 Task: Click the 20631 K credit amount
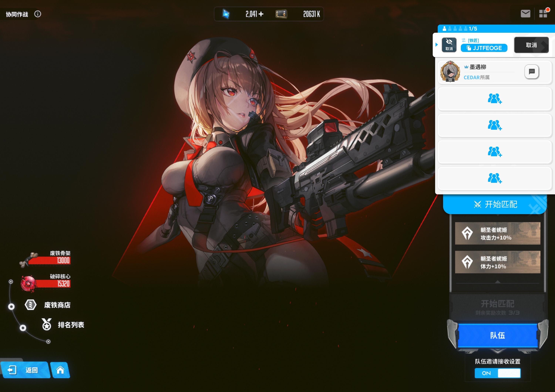coord(312,14)
